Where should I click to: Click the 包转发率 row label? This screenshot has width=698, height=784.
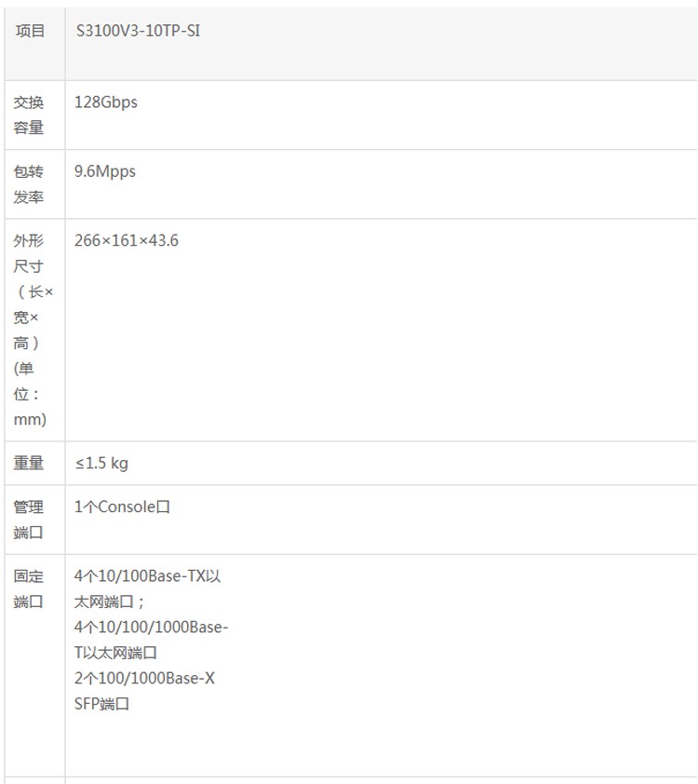point(29,184)
